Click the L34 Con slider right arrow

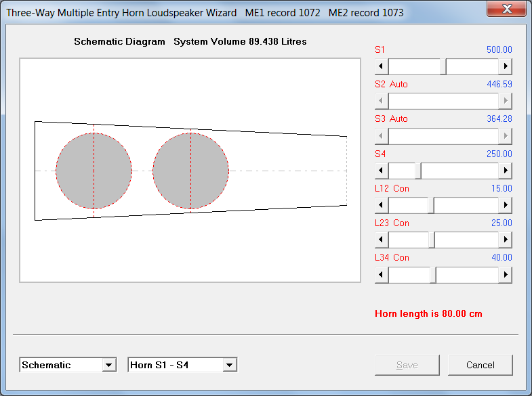pos(505,274)
